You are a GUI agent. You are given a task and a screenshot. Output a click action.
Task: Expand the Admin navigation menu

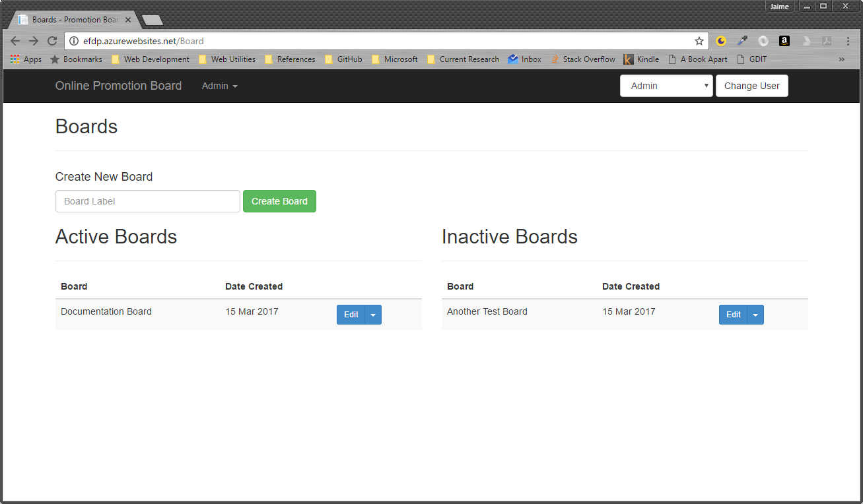pos(219,86)
